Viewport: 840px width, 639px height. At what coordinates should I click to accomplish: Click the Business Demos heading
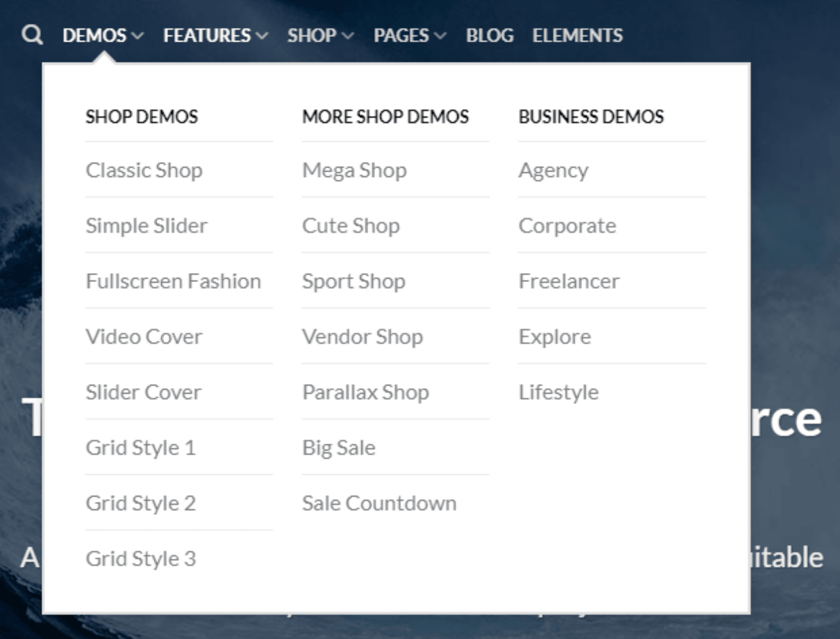point(591,116)
